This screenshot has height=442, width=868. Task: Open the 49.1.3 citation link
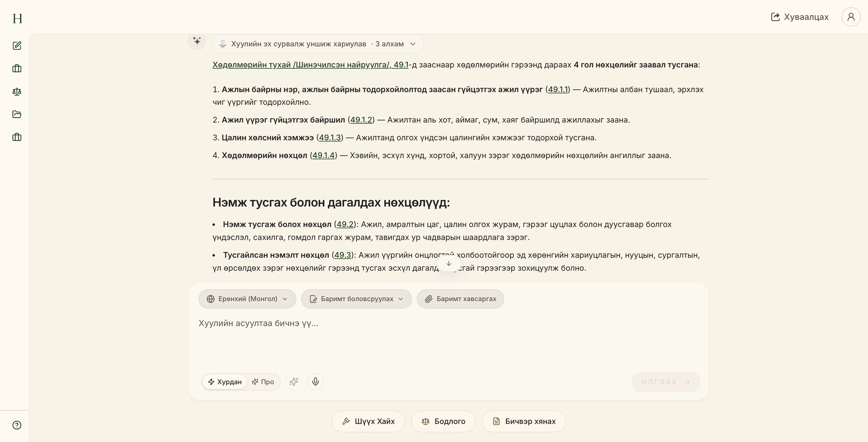[x=330, y=138]
